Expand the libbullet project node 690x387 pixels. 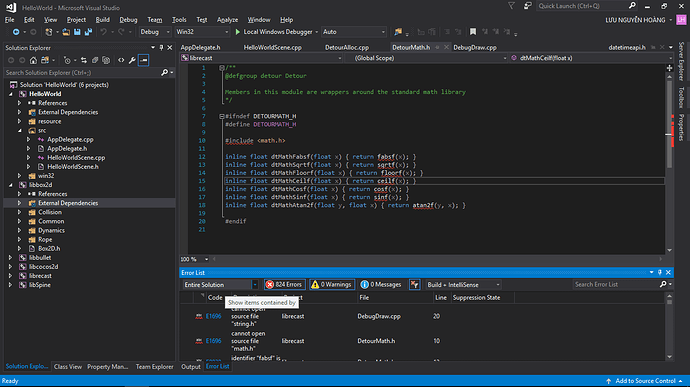pos(11,258)
